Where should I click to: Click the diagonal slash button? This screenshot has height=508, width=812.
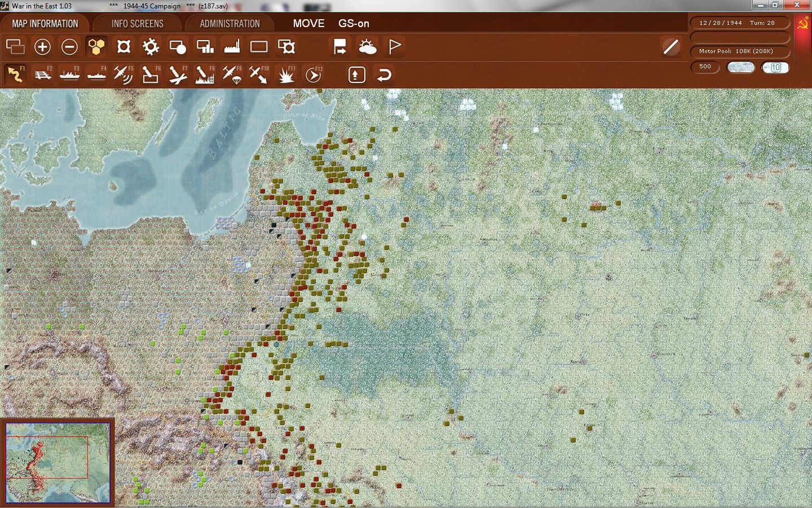(x=670, y=47)
